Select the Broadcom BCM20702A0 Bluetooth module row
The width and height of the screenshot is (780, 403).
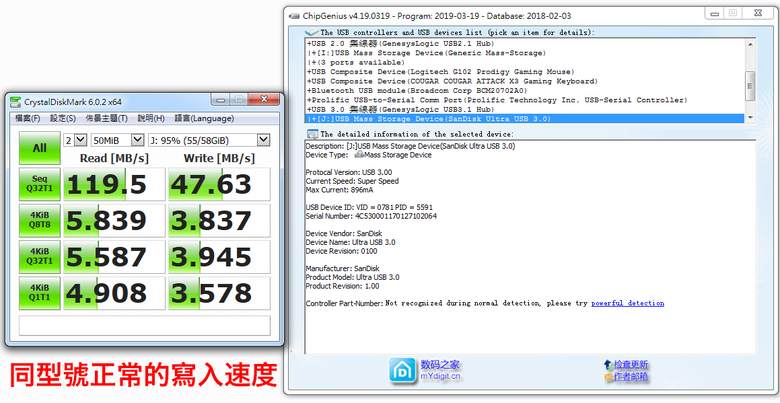click(x=525, y=91)
